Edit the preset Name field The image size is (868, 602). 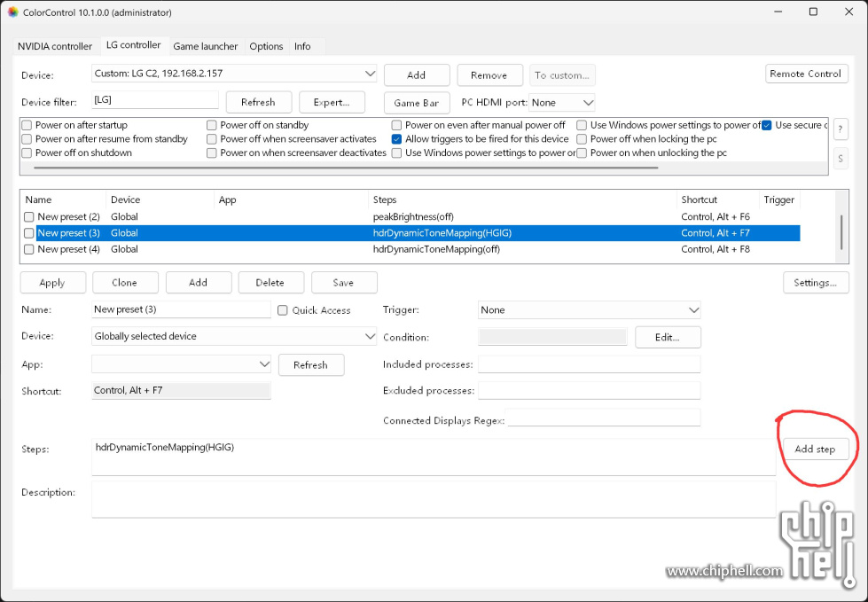(181, 309)
